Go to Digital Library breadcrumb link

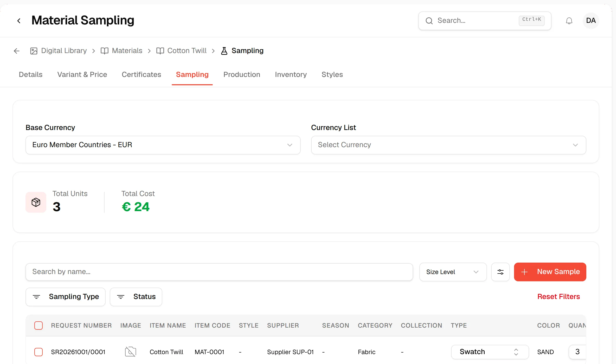(64, 51)
